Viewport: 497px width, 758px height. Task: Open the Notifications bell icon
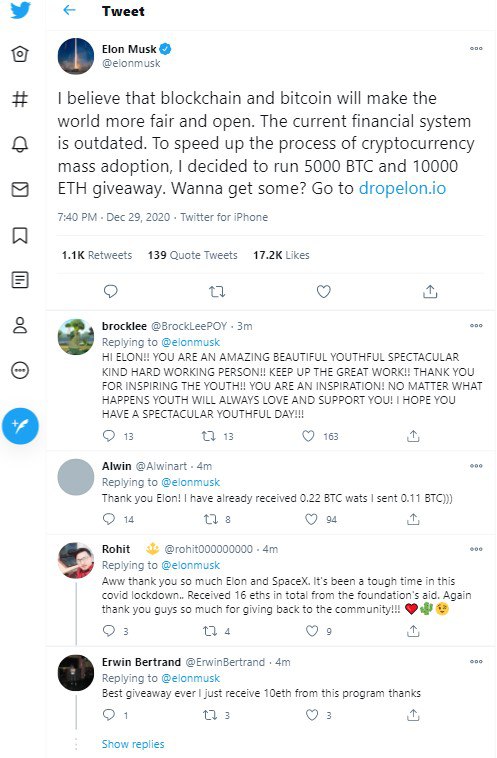tap(20, 144)
